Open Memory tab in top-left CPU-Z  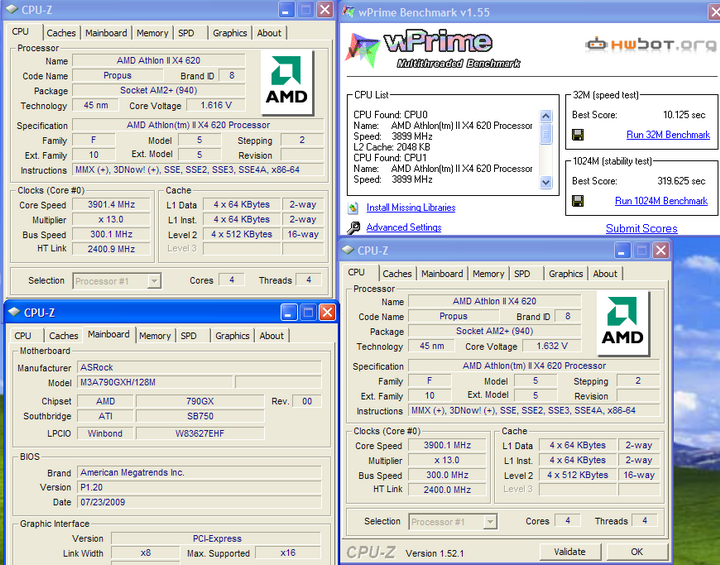point(152,33)
